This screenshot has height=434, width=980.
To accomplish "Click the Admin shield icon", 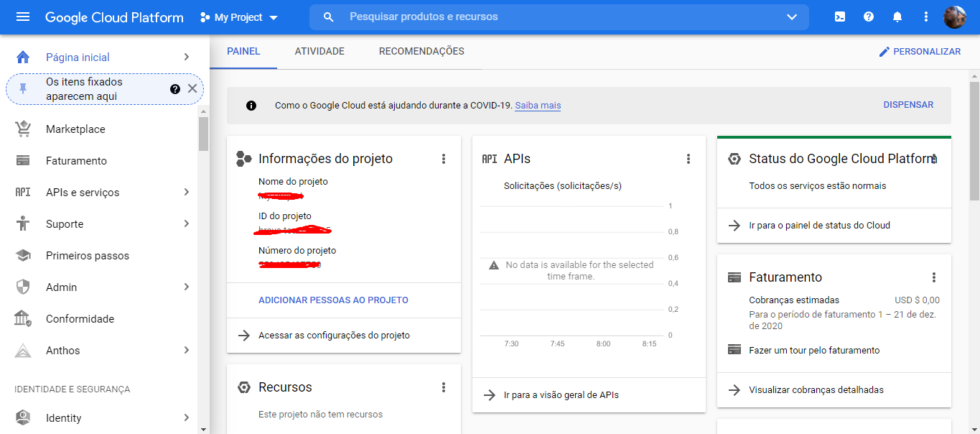I will point(23,287).
